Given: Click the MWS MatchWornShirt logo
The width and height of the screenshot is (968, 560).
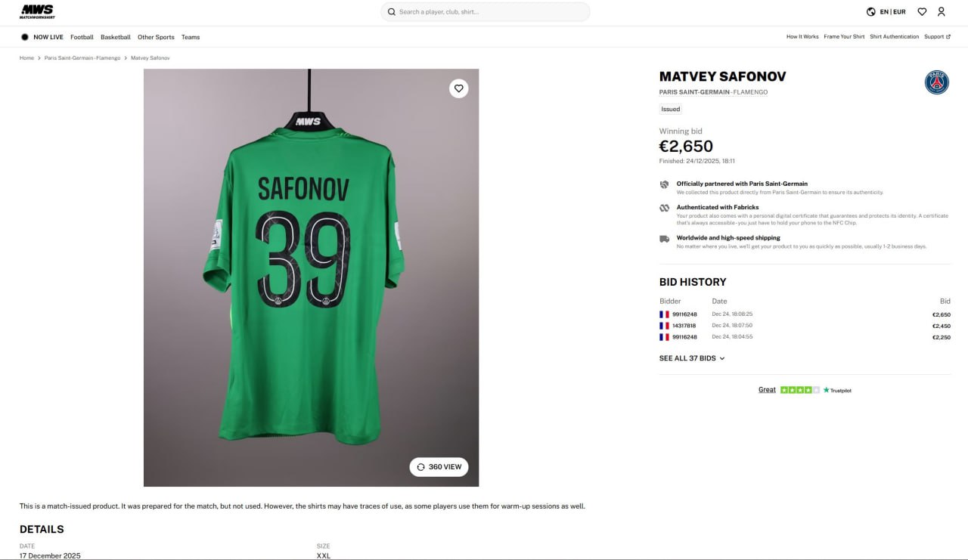Looking at the screenshot, I should pos(36,11).
